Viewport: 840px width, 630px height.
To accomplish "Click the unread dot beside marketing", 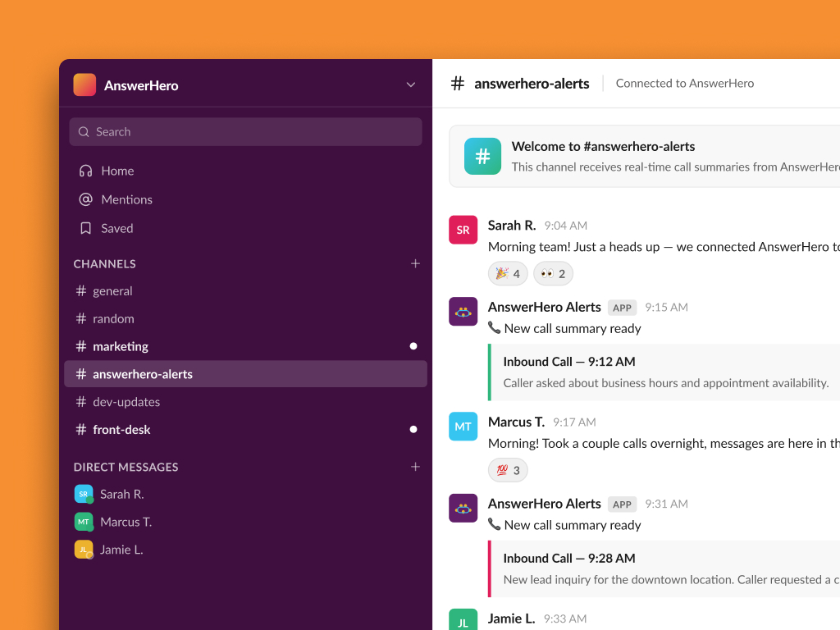I will [x=413, y=346].
